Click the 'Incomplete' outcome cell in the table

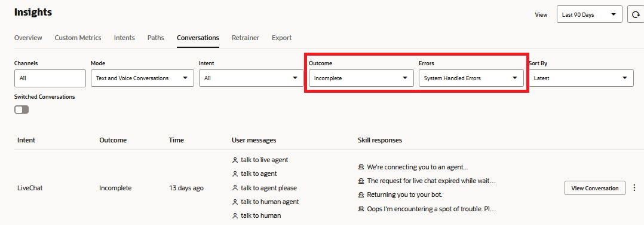coord(115,188)
